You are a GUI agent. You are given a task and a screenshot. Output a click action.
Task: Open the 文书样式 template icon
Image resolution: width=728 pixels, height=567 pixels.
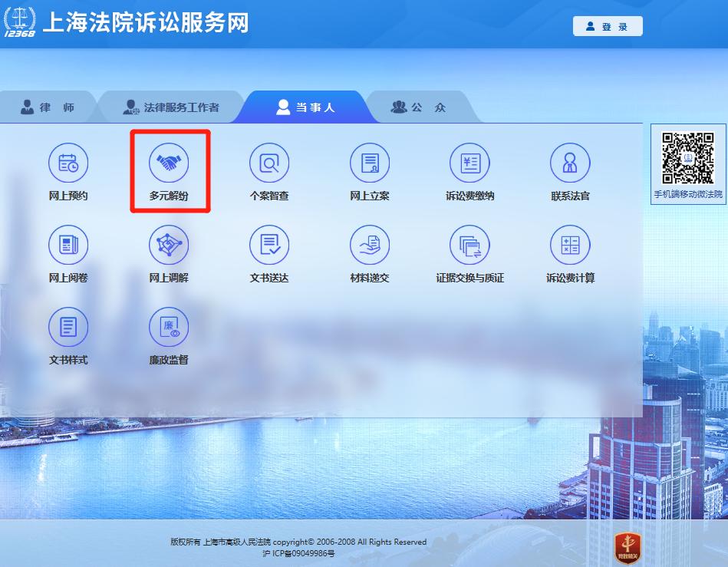(x=68, y=328)
